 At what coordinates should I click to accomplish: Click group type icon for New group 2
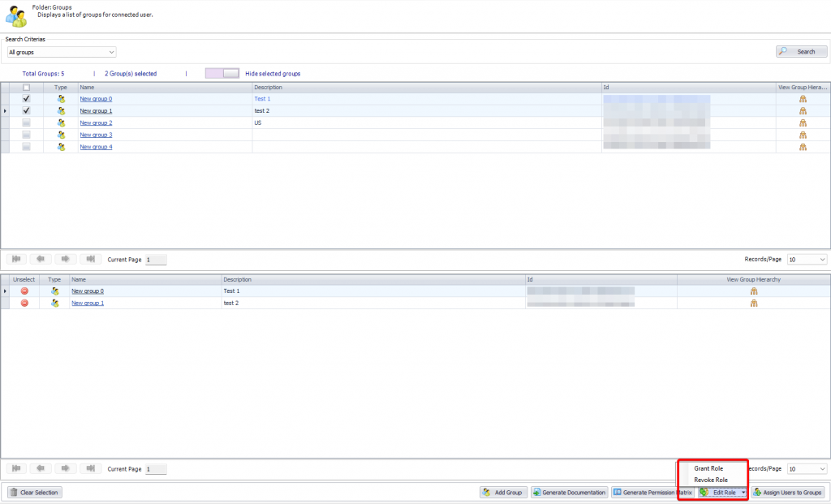point(60,123)
